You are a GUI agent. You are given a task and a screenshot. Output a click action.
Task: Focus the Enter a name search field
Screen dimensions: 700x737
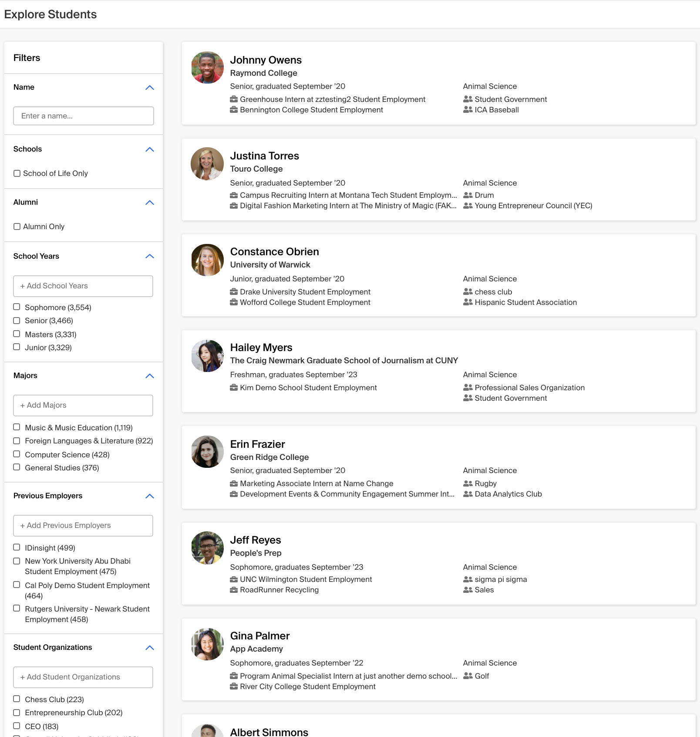tap(83, 116)
